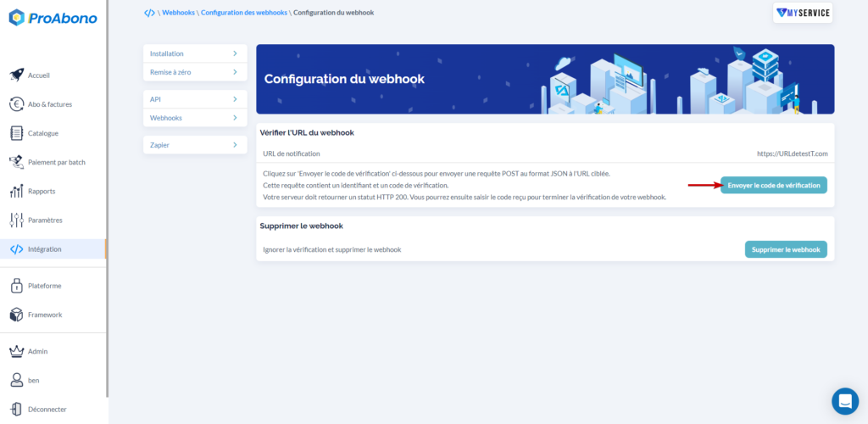Click the Ignorer la vérification text
This screenshot has width=868, height=424.
[332, 249]
